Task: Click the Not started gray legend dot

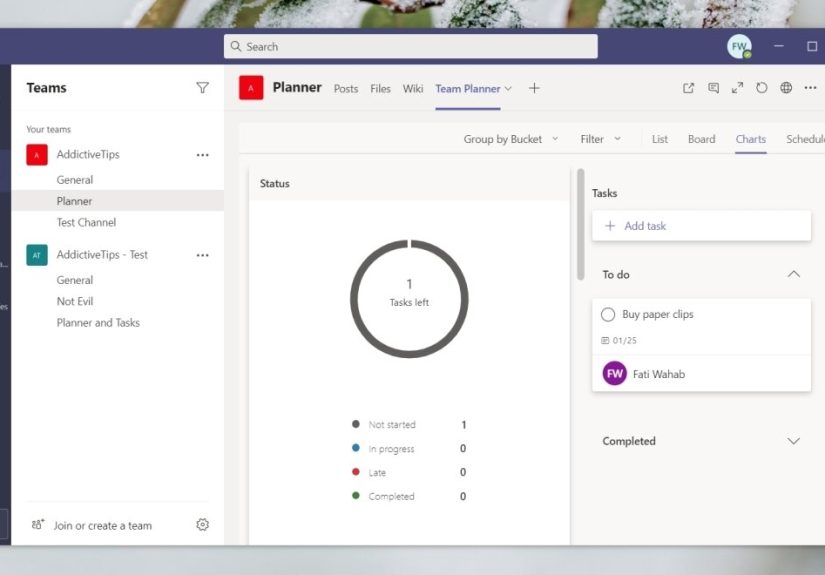Action: coord(356,424)
